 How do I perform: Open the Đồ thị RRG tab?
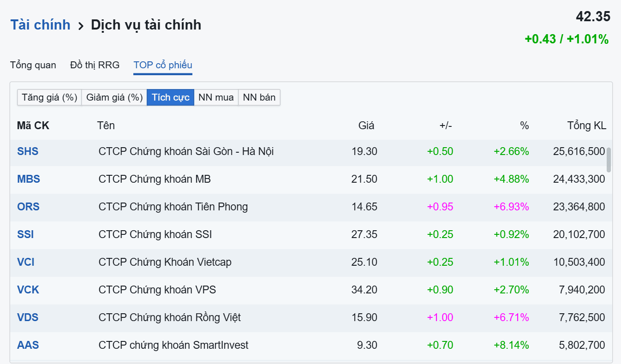click(x=95, y=65)
